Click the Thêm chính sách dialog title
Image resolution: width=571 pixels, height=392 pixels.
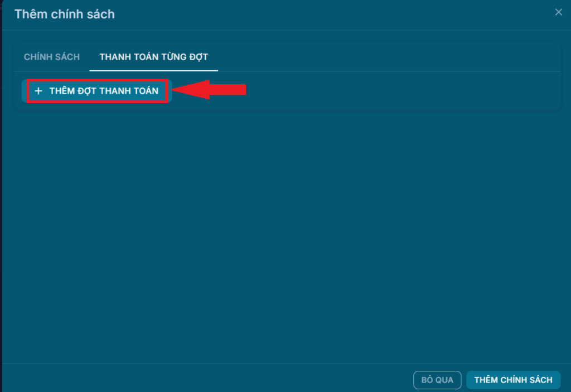coord(65,14)
